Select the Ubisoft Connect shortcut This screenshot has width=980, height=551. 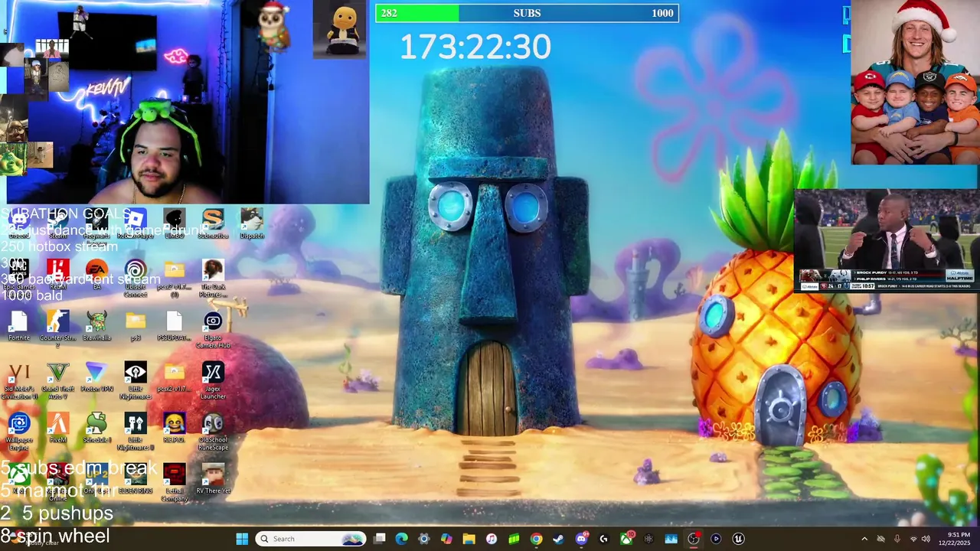click(136, 279)
